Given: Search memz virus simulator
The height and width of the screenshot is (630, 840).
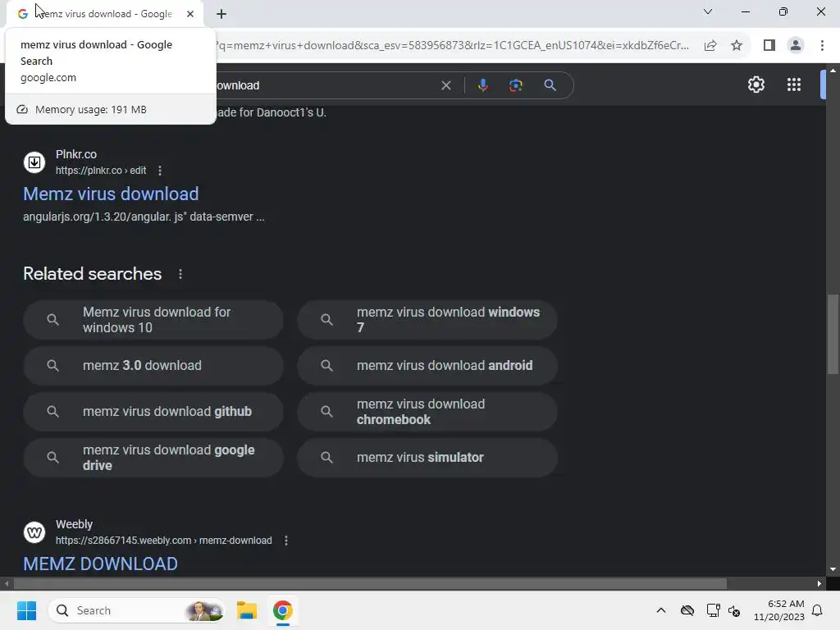Looking at the screenshot, I should (427, 458).
